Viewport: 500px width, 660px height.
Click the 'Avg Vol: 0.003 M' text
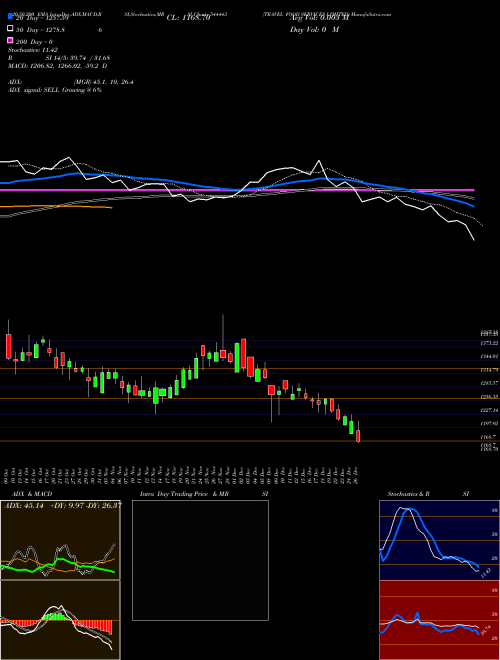coord(319,18)
